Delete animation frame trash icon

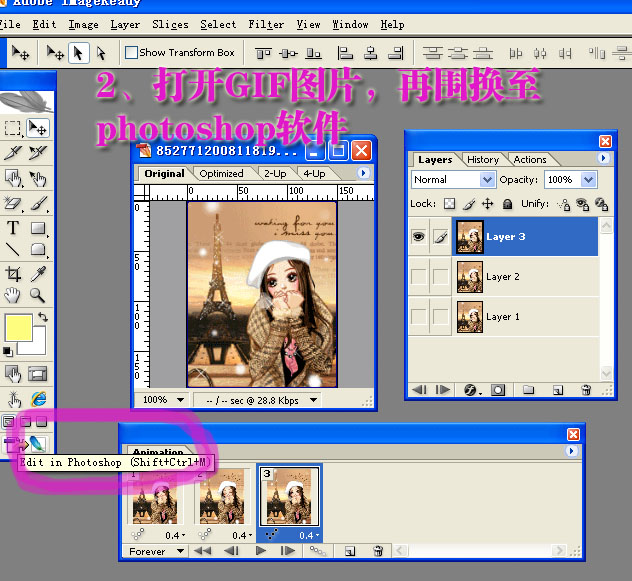click(x=378, y=551)
